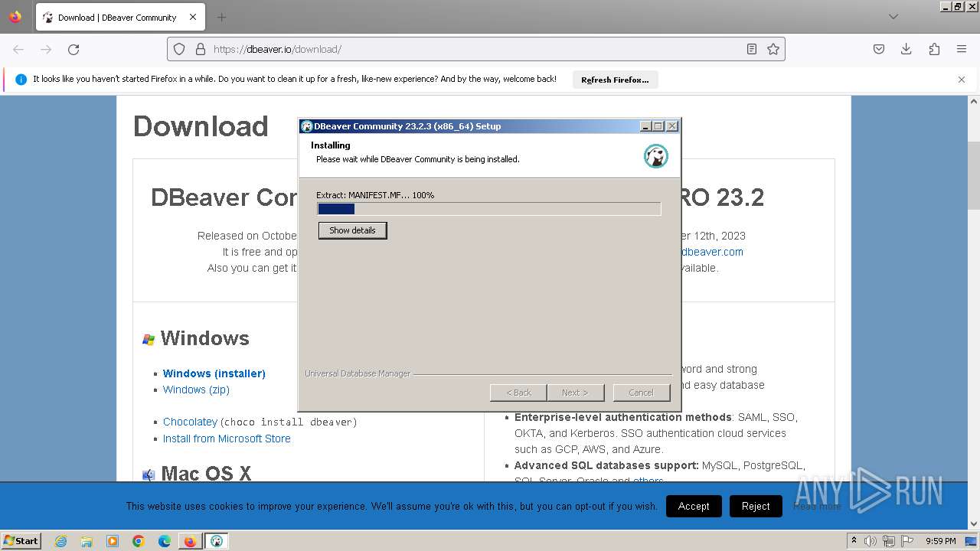Launch Internet Explorer from taskbar
The width and height of the screenshot is (980, 551).
pos(61,541)
